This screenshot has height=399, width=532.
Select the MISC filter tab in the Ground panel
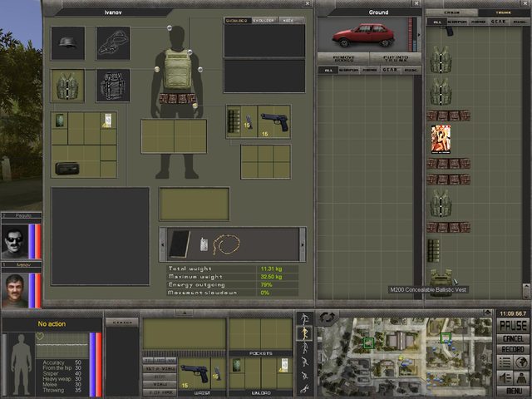click(x=411, y=70)
